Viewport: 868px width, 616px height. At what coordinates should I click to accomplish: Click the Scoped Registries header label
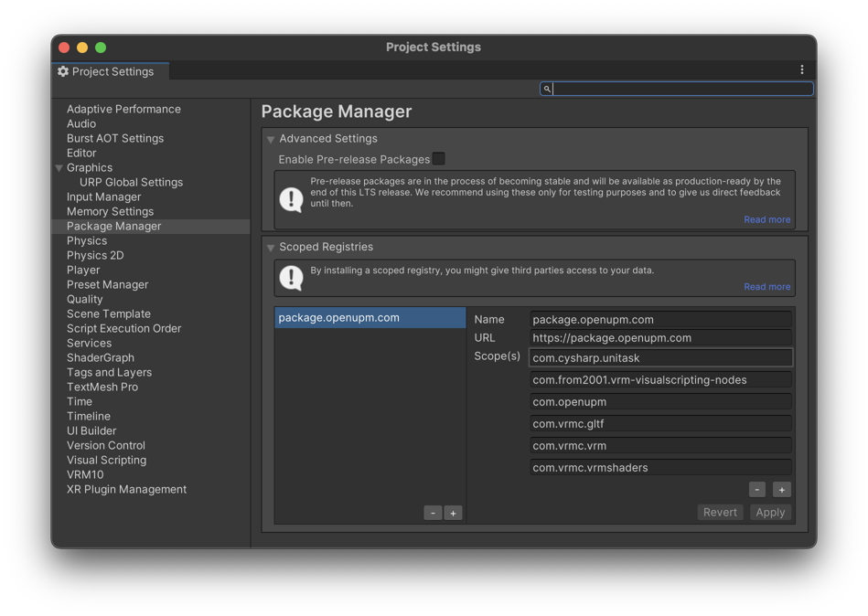click(326, 247)
